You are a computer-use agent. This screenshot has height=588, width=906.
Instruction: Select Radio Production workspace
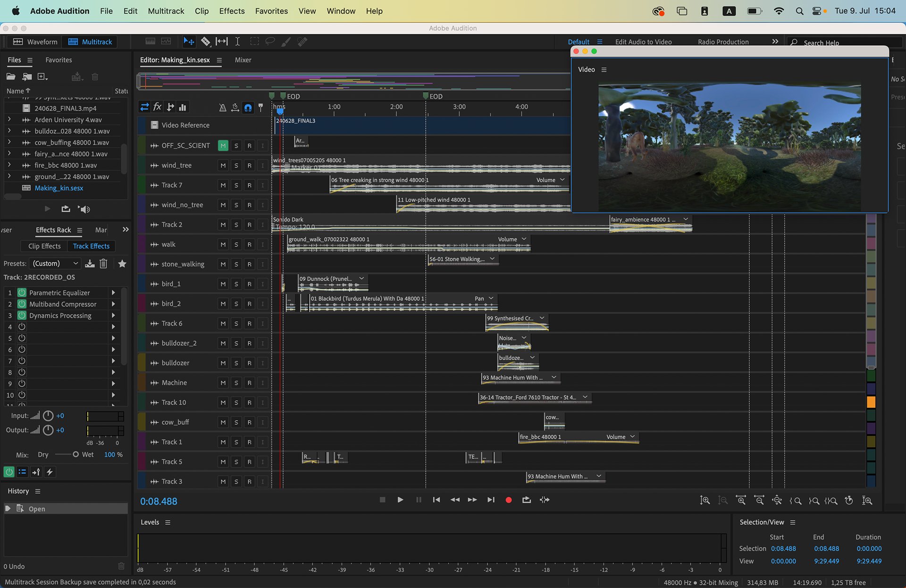[723, 42]
